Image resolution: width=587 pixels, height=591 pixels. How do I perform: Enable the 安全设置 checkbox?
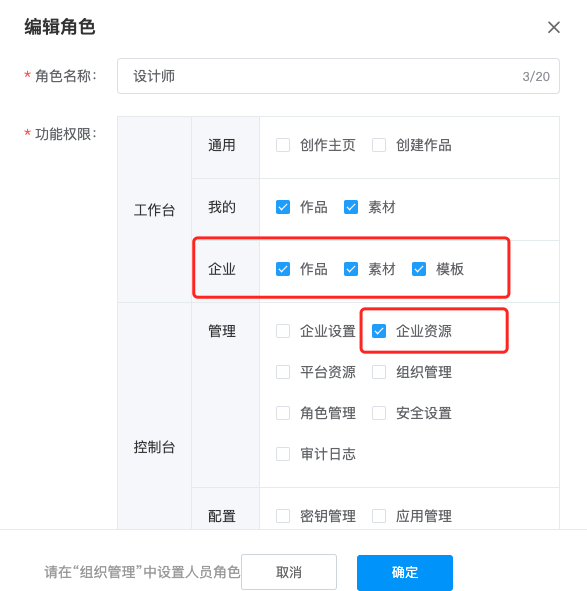pos(379,413)
